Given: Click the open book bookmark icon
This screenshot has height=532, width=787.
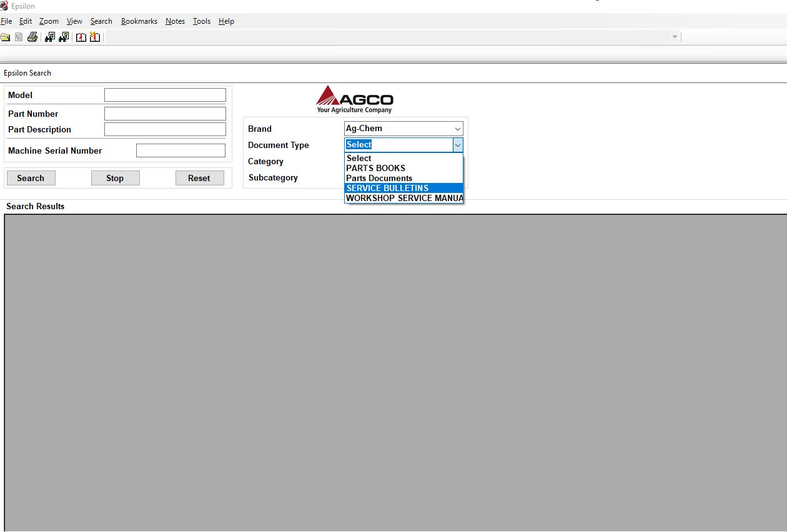Looking at the screenshot, I should tap(81, 37).
